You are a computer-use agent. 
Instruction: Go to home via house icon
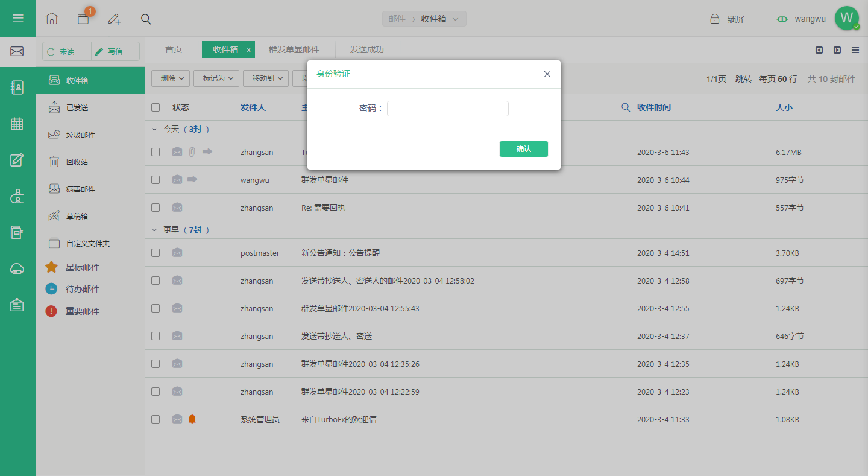pyautogui.click(x=52, y=19)
